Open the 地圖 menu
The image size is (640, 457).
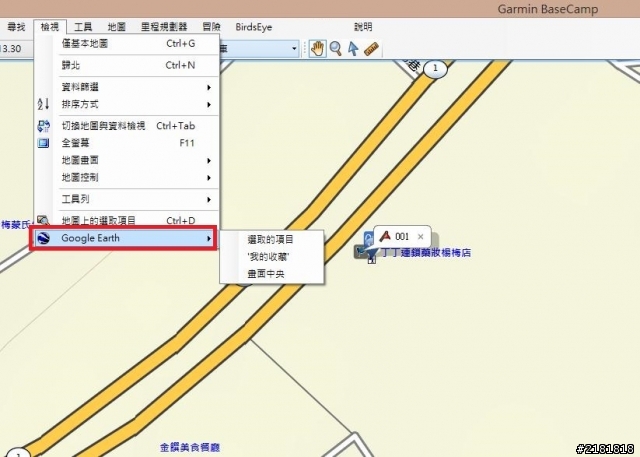click(117, 27)
